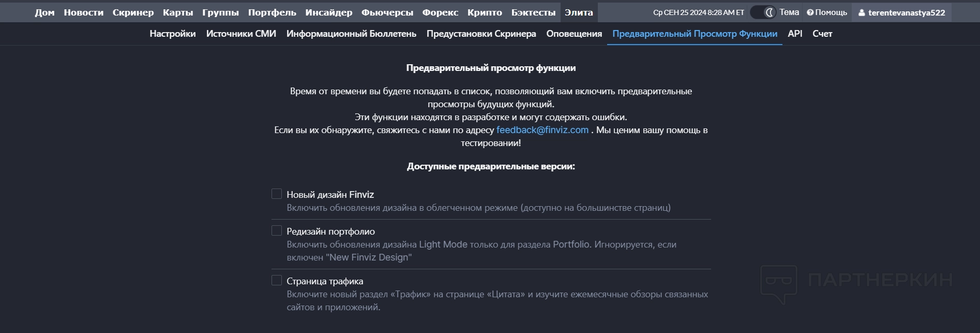This screenshot has height=333, width=980.
Task: Go to the Дом home page
Action: pyautogui.click(x=44, y=12)
